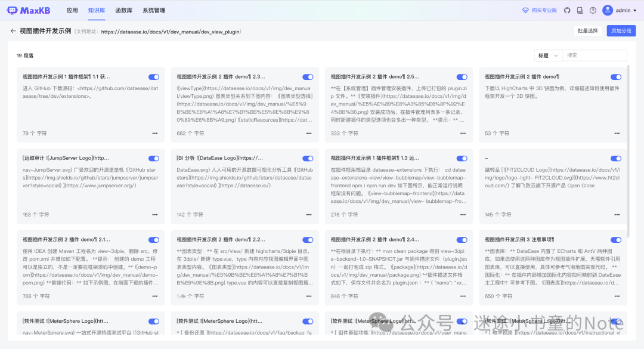
Task: Click the 视图插件开发示例 page title
Action: (x=45, y=31)
